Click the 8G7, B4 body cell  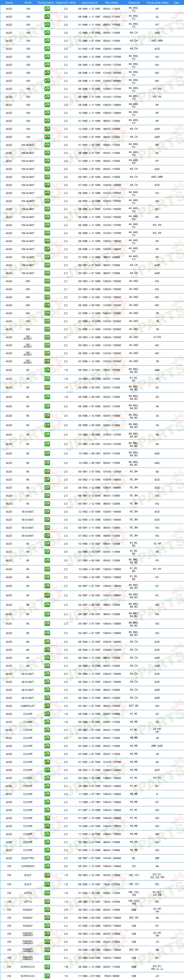134,706
